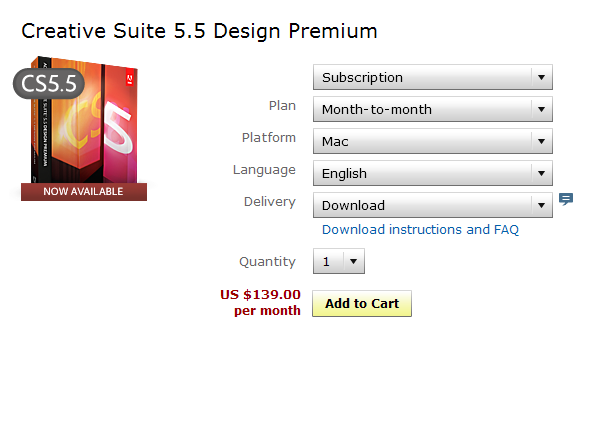Image resolution: width=596 pixels, height=428 pixels.
Task: Click the Adobe logo on the product box
Action: click(x=130, y=79)
